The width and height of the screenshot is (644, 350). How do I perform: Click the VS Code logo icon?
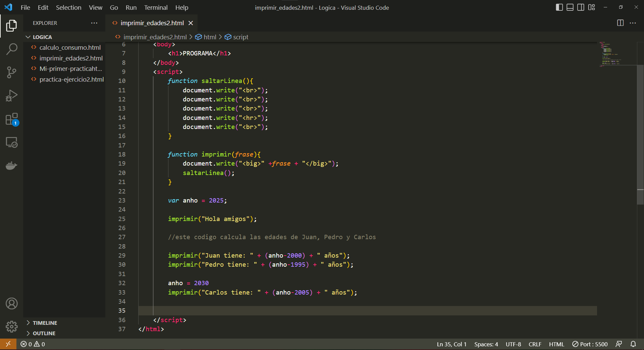[x=8, y=7]
